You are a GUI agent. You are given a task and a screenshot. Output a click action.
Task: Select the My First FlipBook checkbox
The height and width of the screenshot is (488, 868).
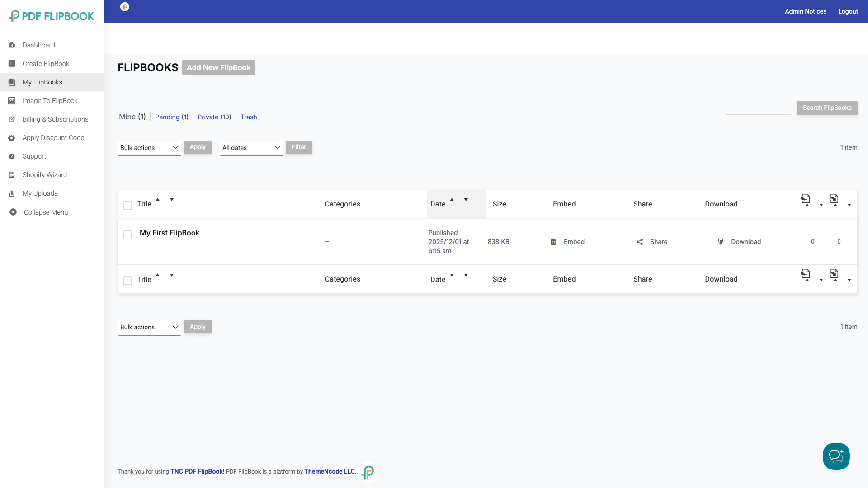(x=127, y=235)
